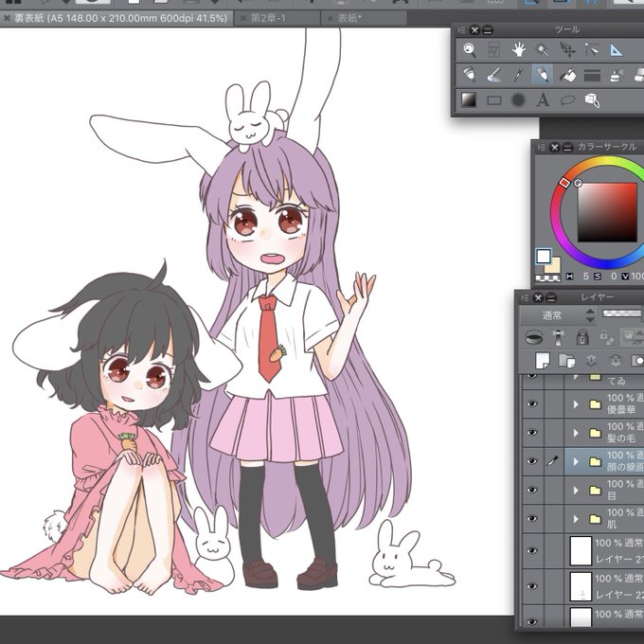Select the レイヤー 21 thumbnail

point(581,550)
